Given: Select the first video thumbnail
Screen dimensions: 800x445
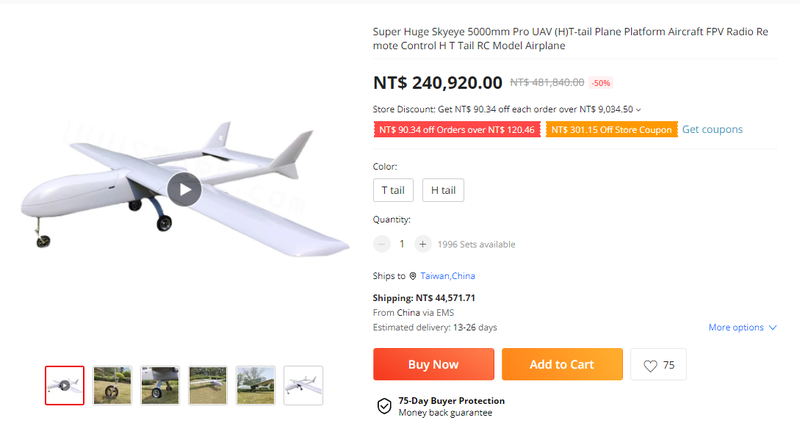Looking at the screenshot, I should pyautogui.click(x=64, y=385).
